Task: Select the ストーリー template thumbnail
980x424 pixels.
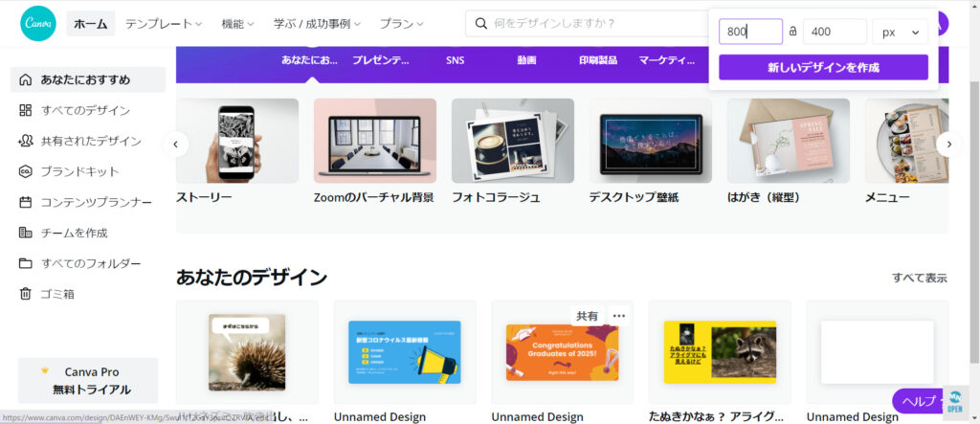Action: pos(237,141)
